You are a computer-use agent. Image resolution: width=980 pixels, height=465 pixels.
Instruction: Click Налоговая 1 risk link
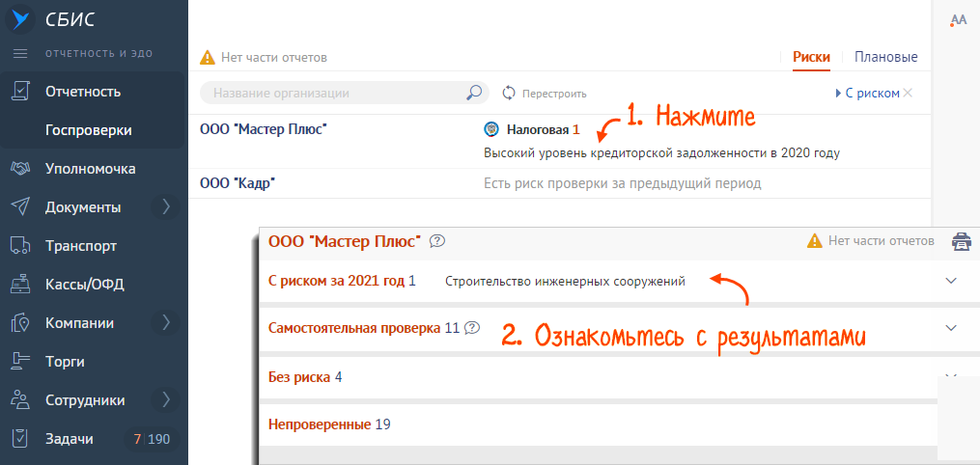pyautogui.click(x=544, y=130)
